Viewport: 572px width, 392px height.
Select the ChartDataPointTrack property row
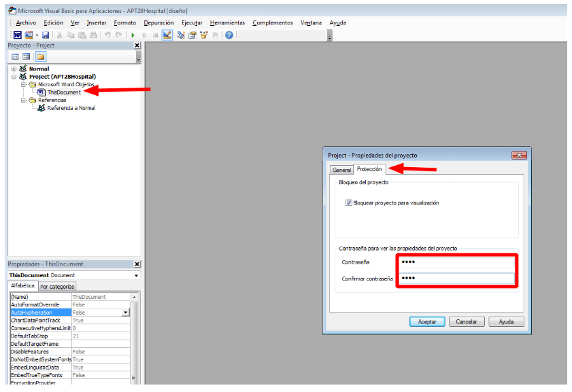[x=69, y=321]
